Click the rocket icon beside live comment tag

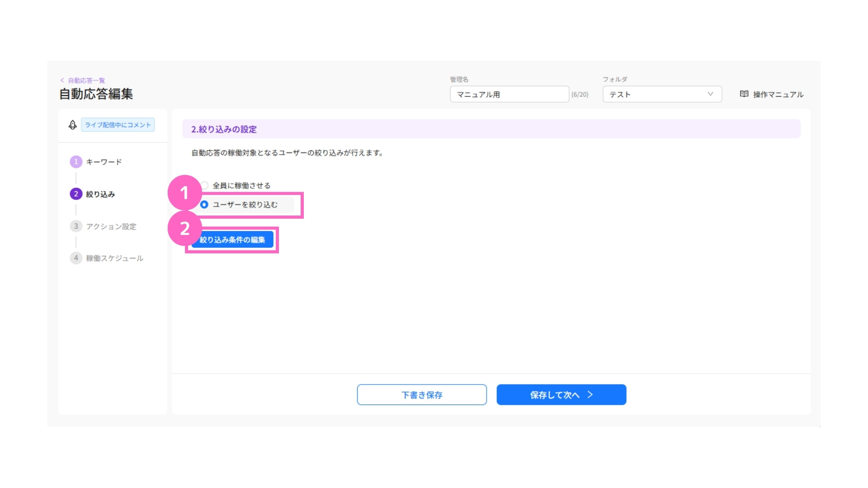(x=72, y=125)
